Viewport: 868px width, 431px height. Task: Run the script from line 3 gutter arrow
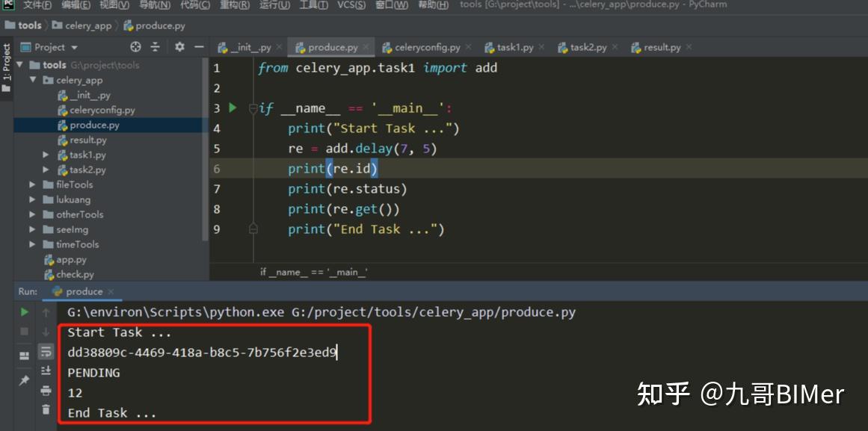click(232, 108)
